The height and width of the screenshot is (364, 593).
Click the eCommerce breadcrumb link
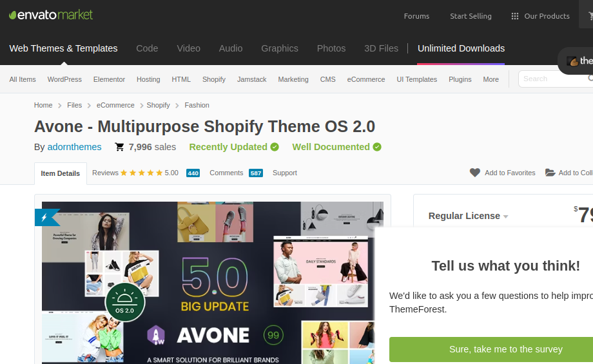tap(115, 105)
